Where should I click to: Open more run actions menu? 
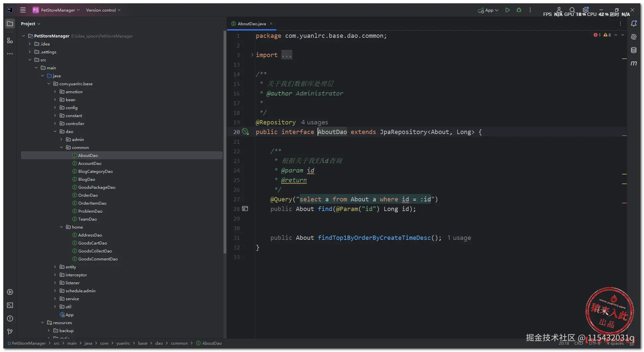(530, 10)
